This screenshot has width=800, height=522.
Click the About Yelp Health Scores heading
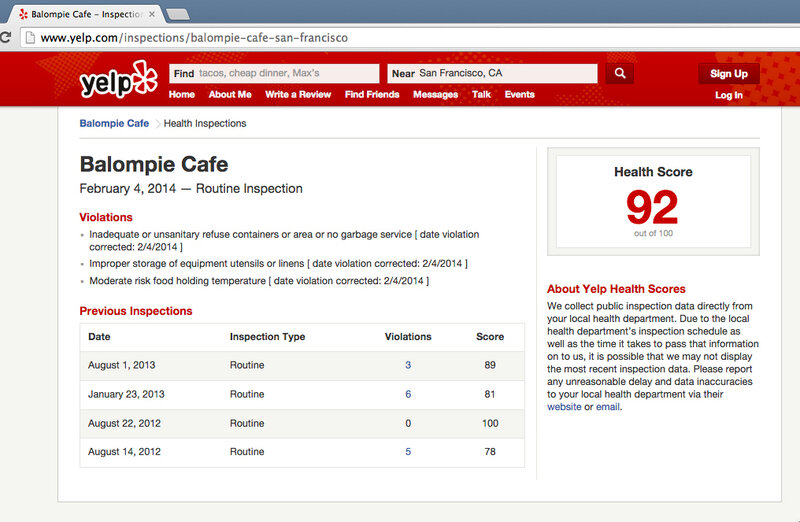(616, 289)
